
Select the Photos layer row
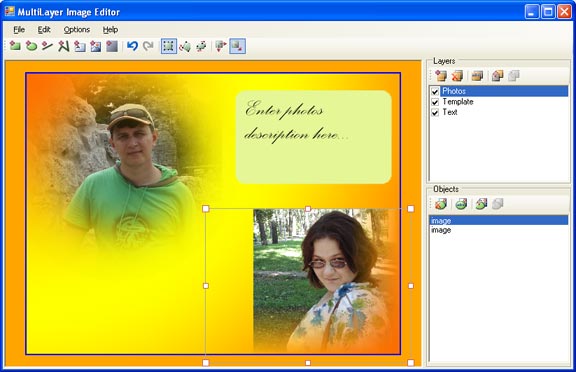point(499,91)
